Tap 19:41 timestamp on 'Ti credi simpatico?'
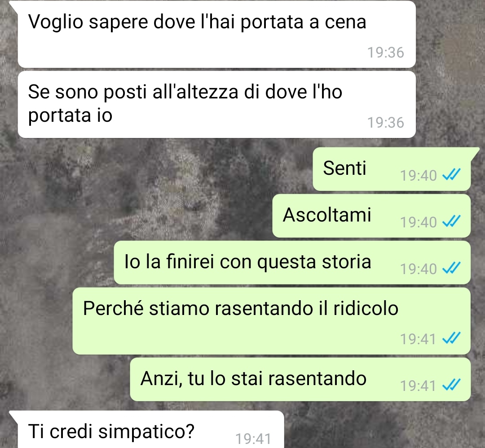485x448 pixels. click(253, 439)
